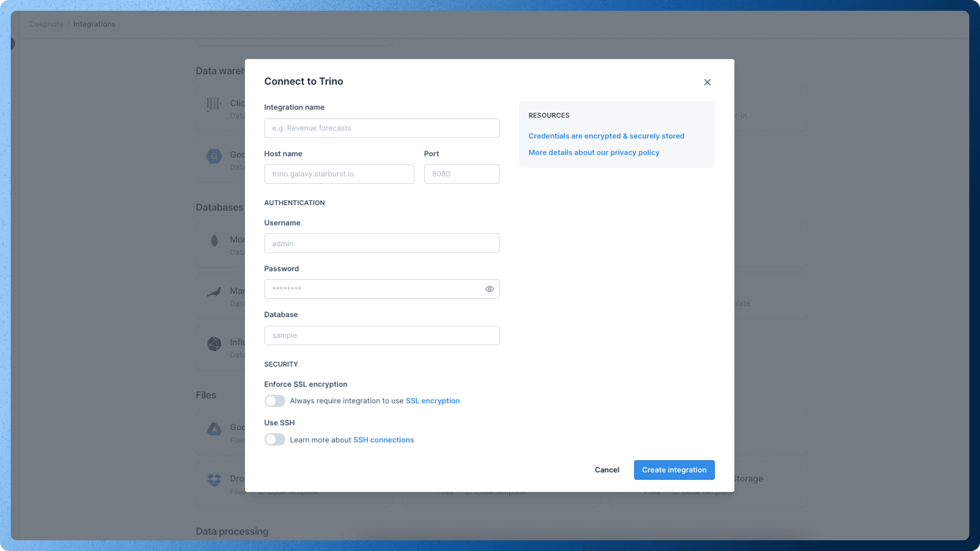Image resolution: width=980 pixels, height=551 pixels.
Task: Enable Use SSH toggle
Action: 275,439
